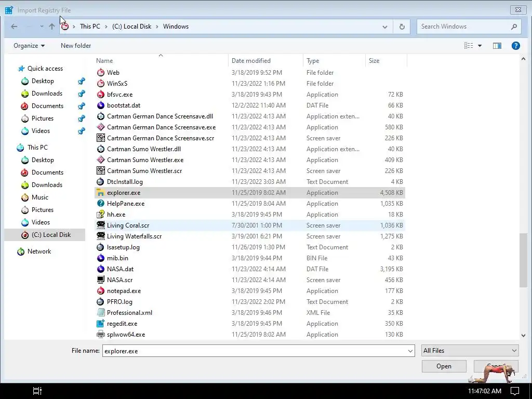Open Videos under Quick access
The height and width of the screenshot is (399, 532).
click(x=41, y=131)
